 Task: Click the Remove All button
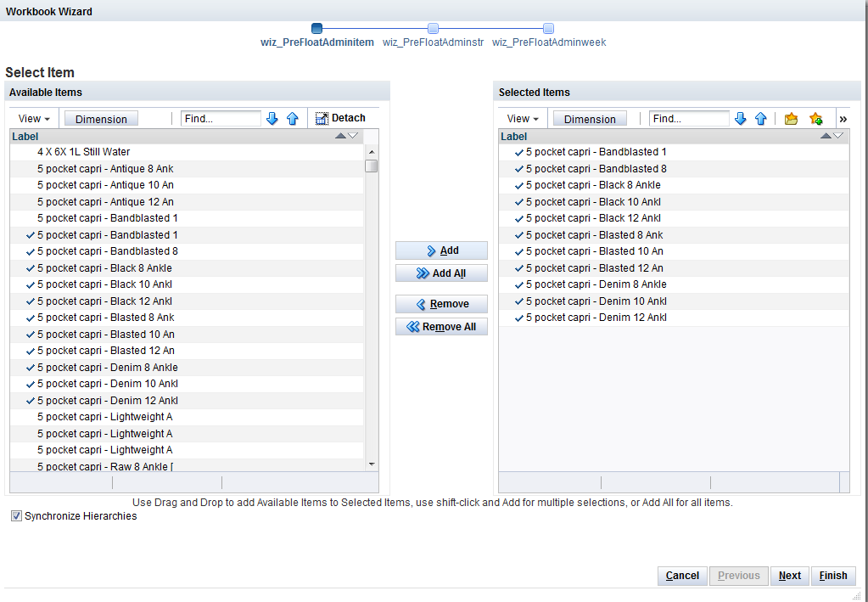click(x=441, y=327)
